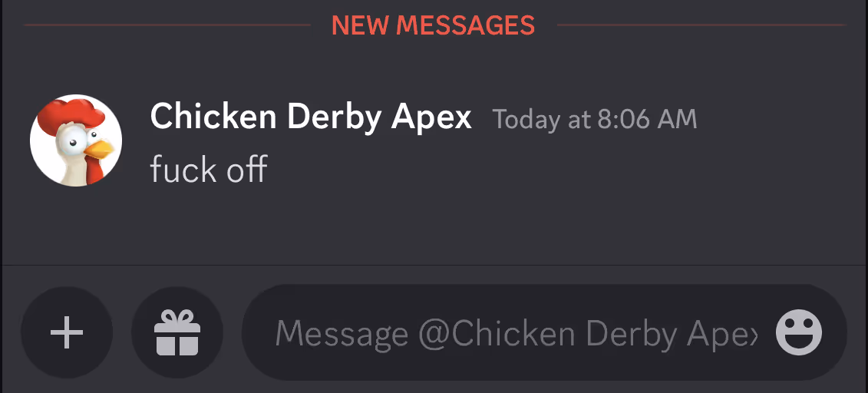Send a gift with the present icon
This screenshot has width=868, height=393.
tap(177, 332)
